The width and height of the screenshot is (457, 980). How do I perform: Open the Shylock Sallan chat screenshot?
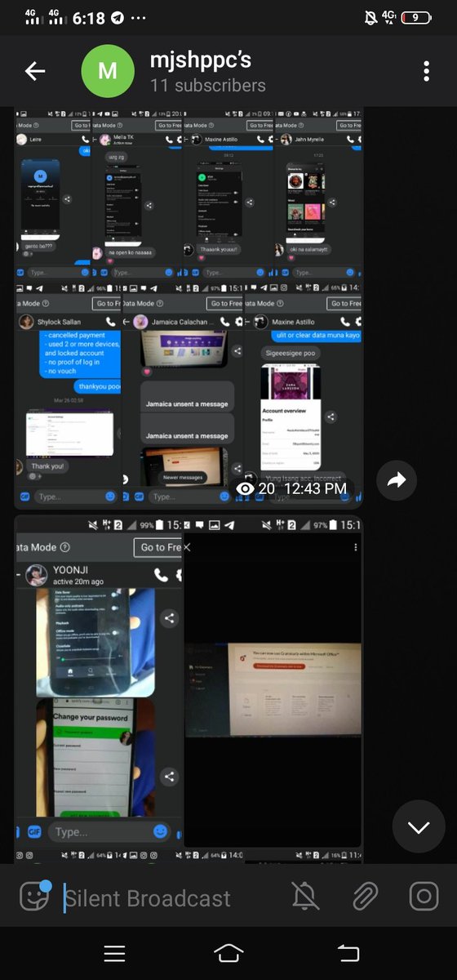click(x=68, y=394)
